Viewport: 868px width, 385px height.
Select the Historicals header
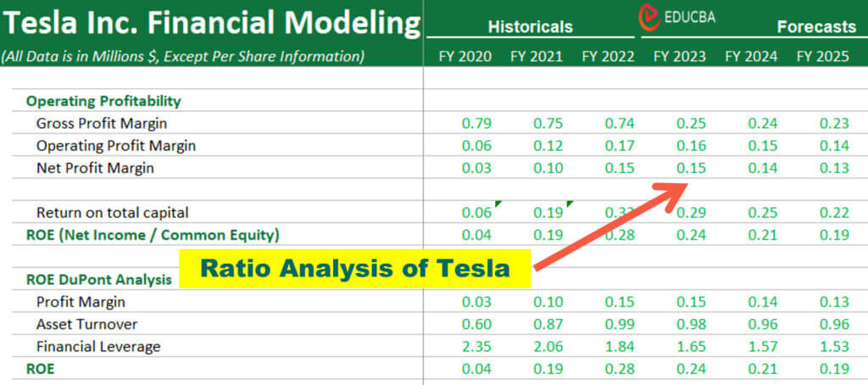coord(530,26)
